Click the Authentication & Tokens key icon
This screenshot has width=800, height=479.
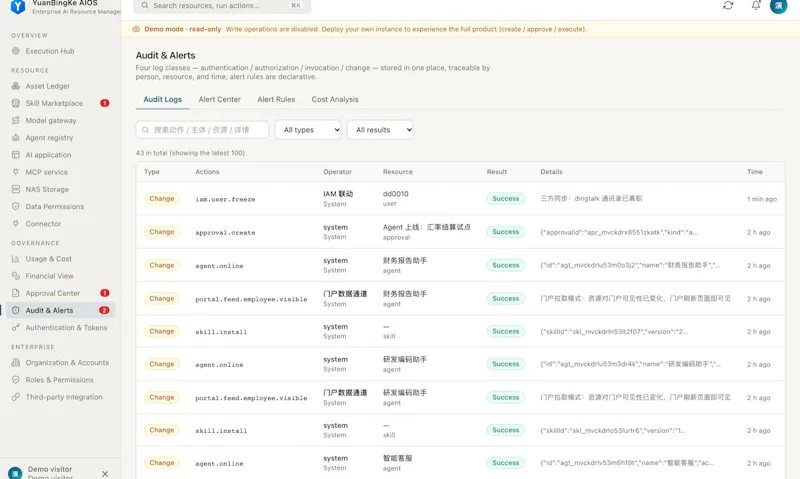click(x=16, y=327)
